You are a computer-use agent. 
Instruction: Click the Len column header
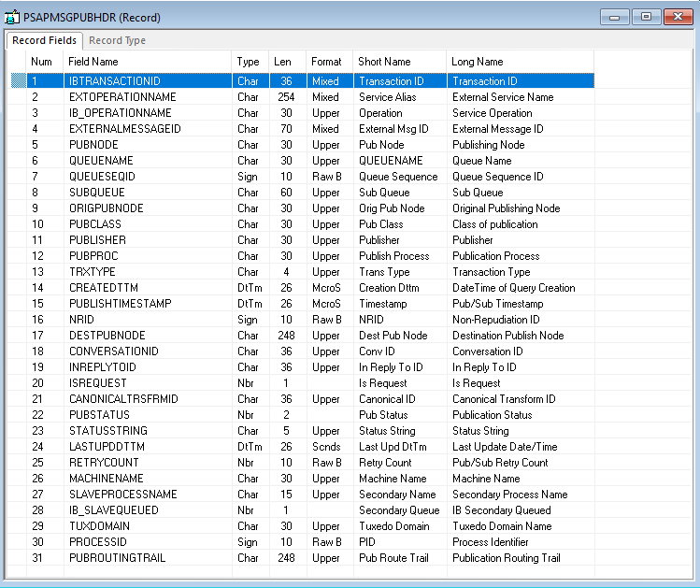coord(288,62)
